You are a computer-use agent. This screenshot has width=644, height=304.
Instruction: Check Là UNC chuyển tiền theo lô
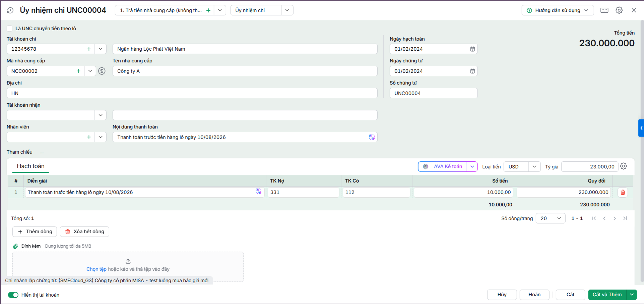[10, 29]
